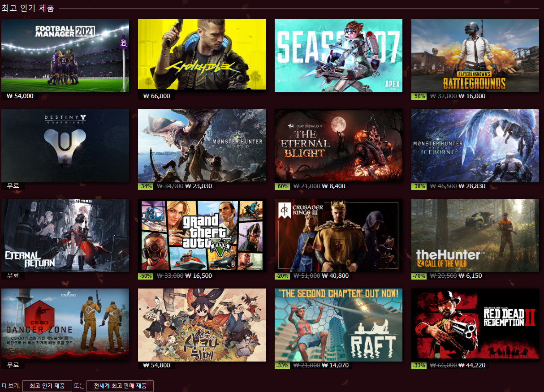Open the Raft game banner

coord(338,325)
